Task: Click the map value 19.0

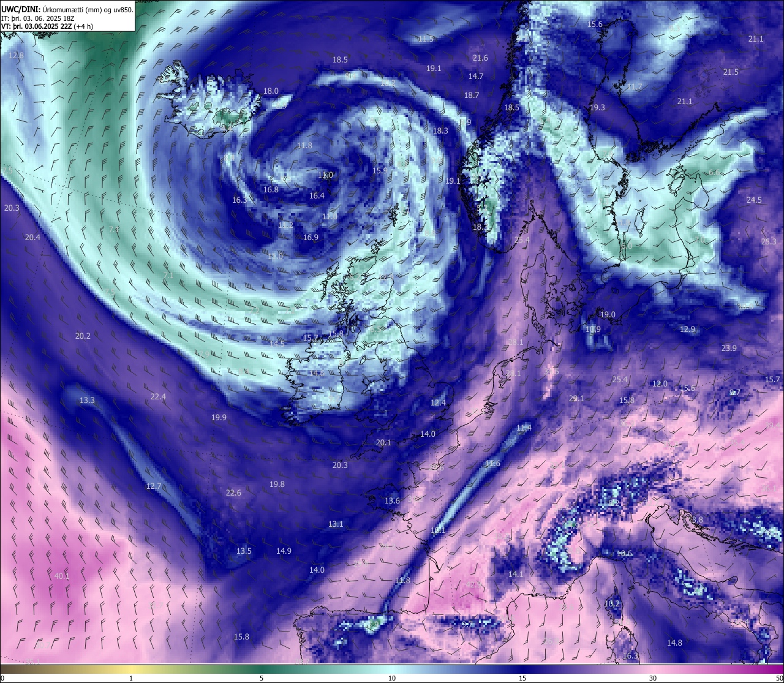Action: point(608,315)
